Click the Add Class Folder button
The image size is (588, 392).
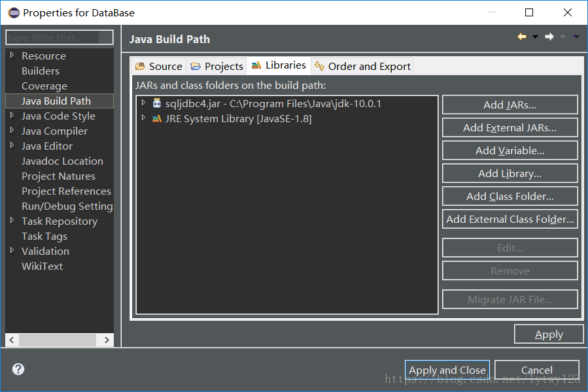(510, 196)
